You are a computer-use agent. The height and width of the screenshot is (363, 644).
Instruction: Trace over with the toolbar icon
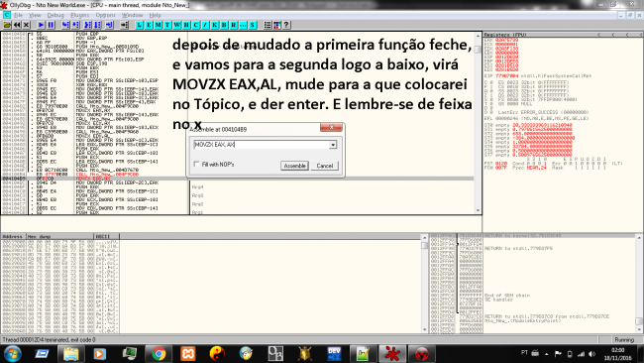click(98, 25)
